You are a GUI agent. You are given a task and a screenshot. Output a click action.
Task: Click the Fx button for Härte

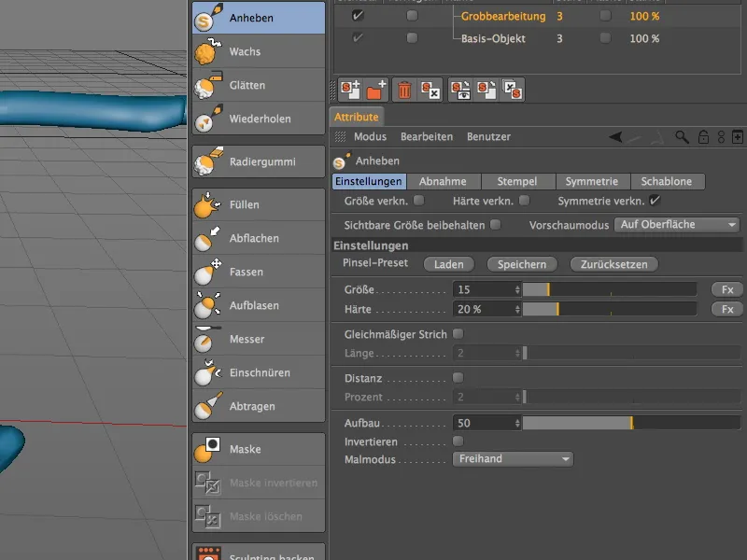(727, 310)
